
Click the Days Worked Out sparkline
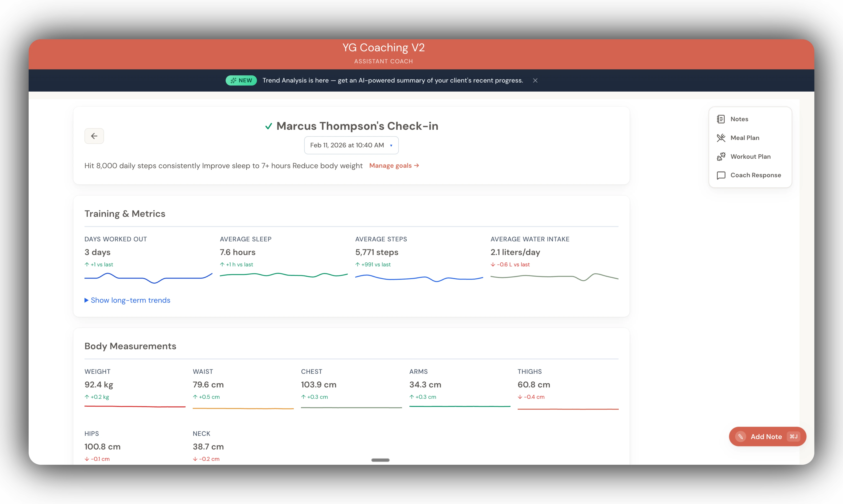click(148, 278)
